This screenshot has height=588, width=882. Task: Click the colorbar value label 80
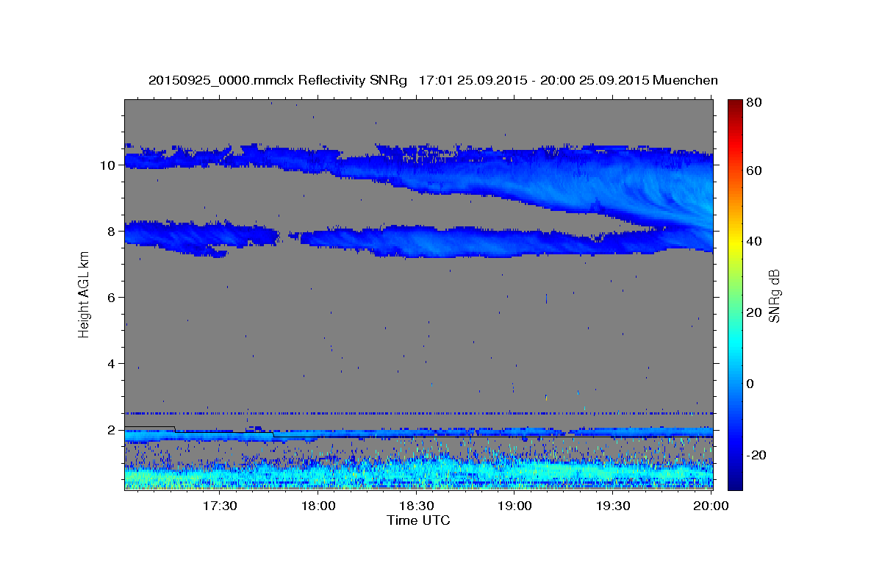click(753, 103)
